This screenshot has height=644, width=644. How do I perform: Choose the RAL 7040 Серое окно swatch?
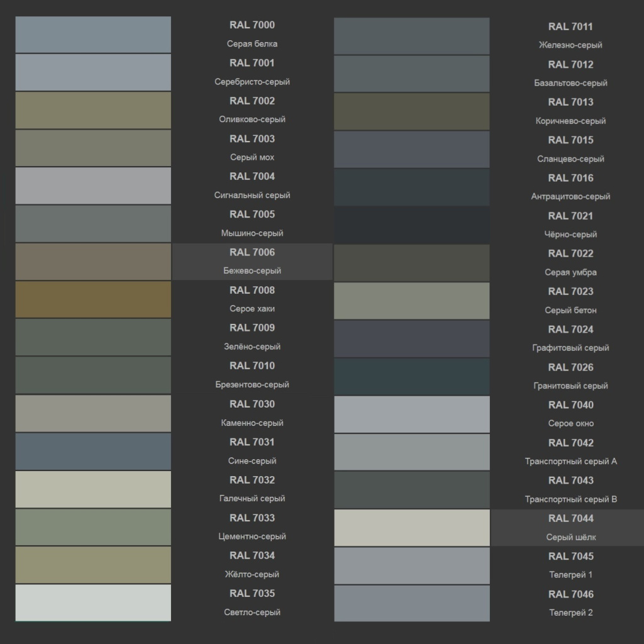(412, 414)
